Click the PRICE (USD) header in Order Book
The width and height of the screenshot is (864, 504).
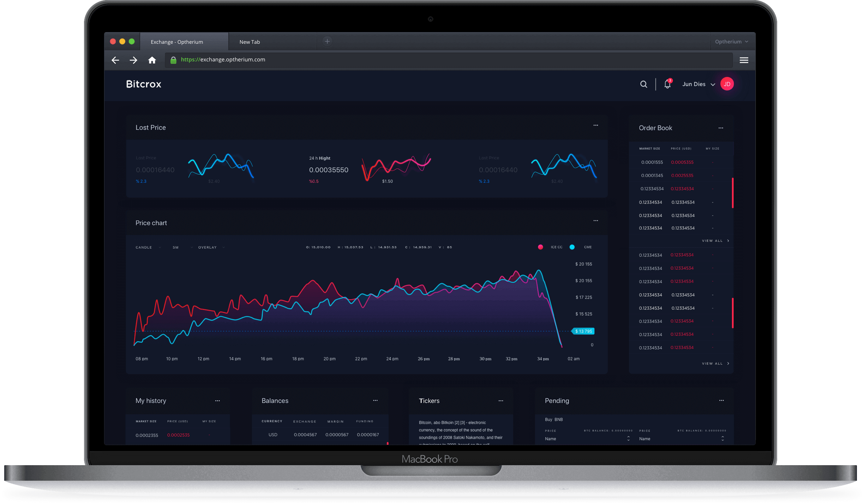(681, 149)
